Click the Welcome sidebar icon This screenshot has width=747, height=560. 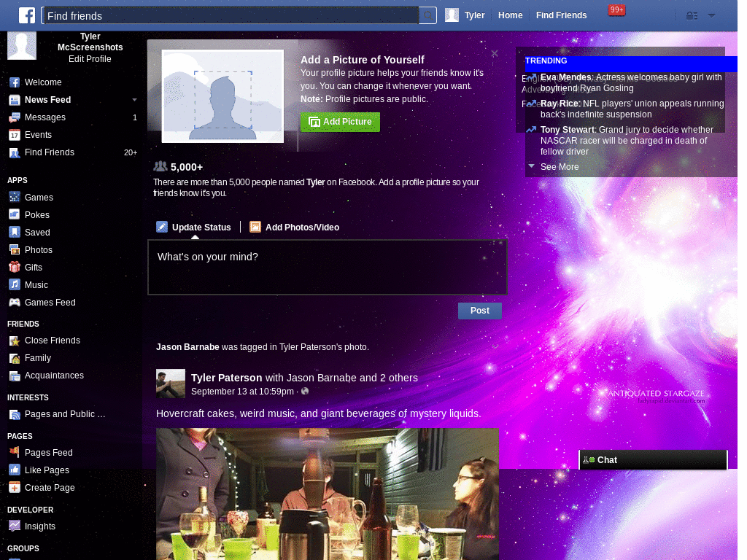click(x=15, y=82)
